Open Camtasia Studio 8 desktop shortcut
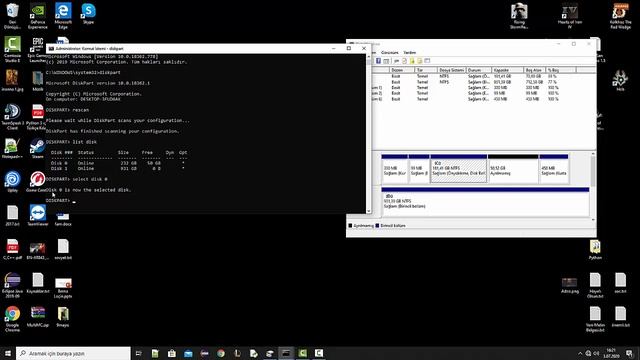This screenshot has height=360, width=640. [12, 49]
